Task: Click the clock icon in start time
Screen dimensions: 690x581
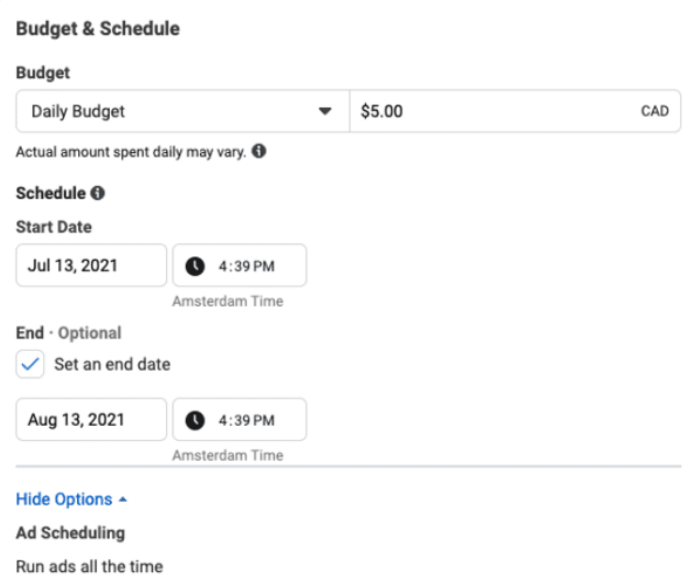Action: pyautogui.click(x=196, y=266)
